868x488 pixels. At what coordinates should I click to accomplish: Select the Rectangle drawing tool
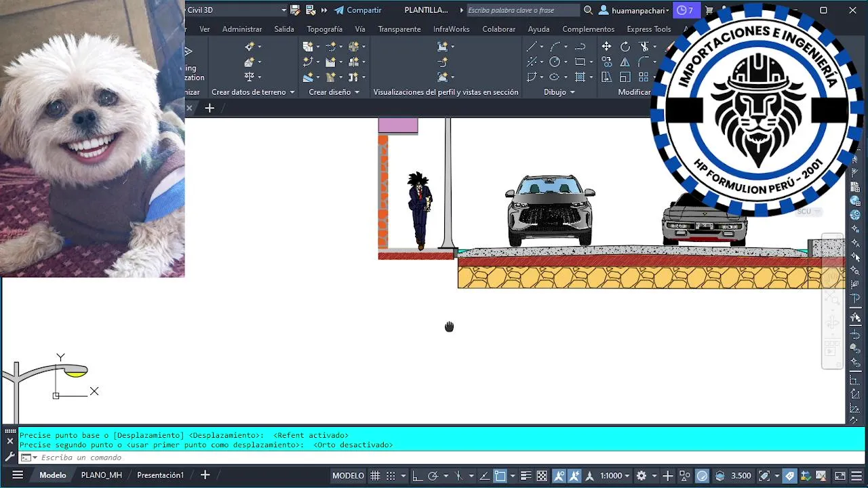point(580,62)
